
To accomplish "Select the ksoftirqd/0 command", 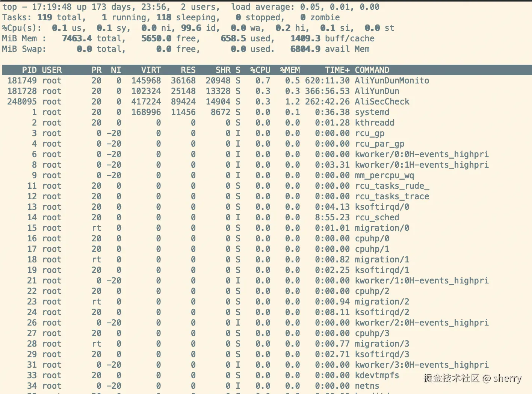I will [382, 207].
